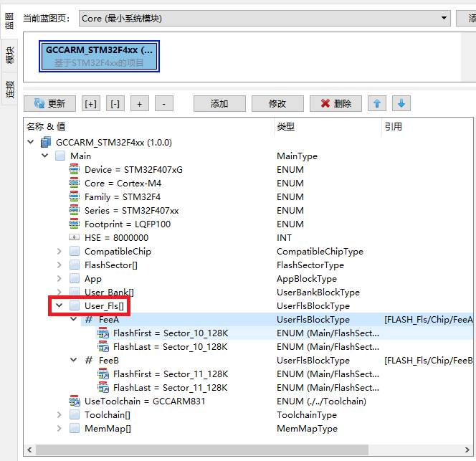The width and height of the screenshot is (476, 461).
Task: Expand the MemMap[] tree node
Action: 59,429
